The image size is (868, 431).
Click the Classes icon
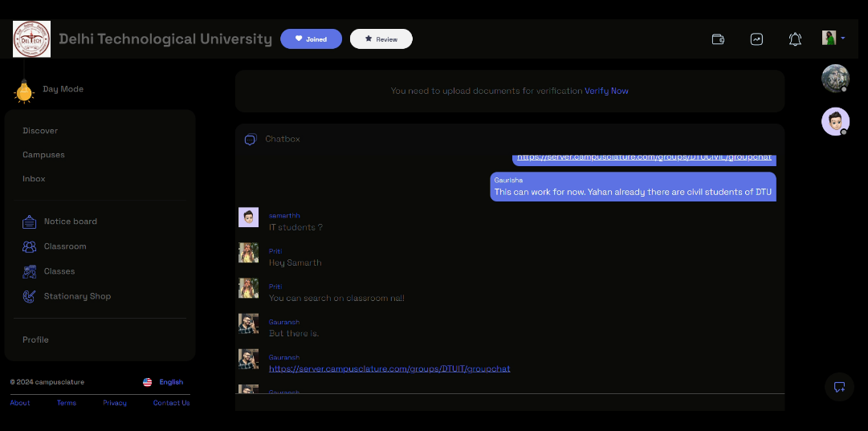pos(30,271)
